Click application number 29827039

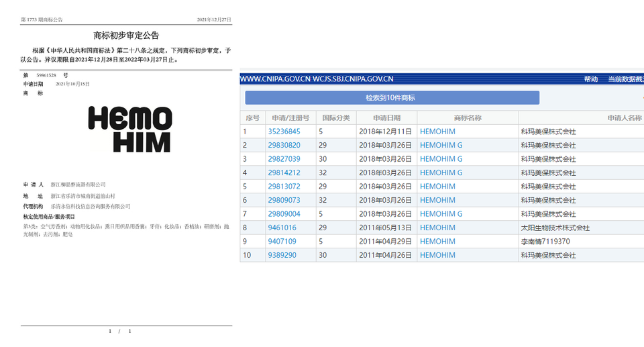tap(284, 159)
